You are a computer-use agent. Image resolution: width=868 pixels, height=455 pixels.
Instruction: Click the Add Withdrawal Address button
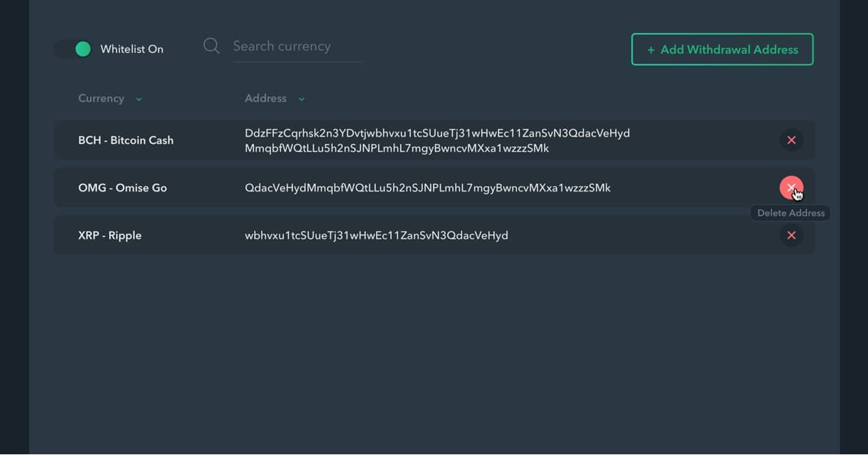[x=722, y=49]
